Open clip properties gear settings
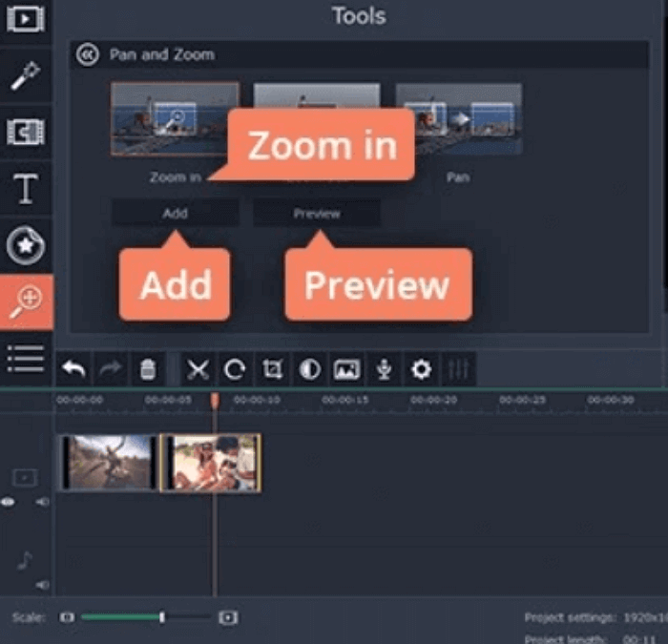 (420, 369)
